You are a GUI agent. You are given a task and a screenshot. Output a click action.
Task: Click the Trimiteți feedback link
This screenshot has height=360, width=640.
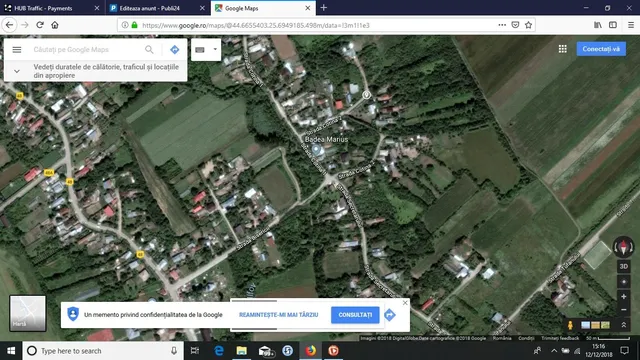tap(560, 338)
